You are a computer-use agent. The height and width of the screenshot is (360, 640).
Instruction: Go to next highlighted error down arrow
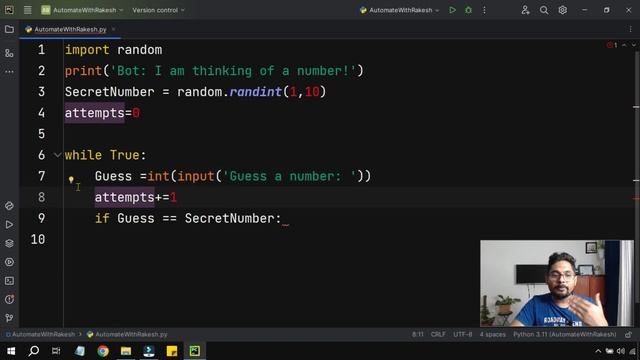click(633, 45)
